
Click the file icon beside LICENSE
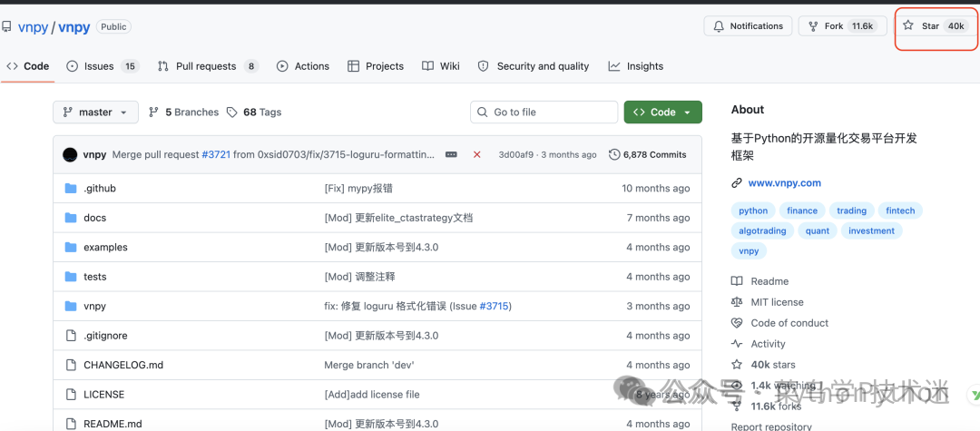71,395
